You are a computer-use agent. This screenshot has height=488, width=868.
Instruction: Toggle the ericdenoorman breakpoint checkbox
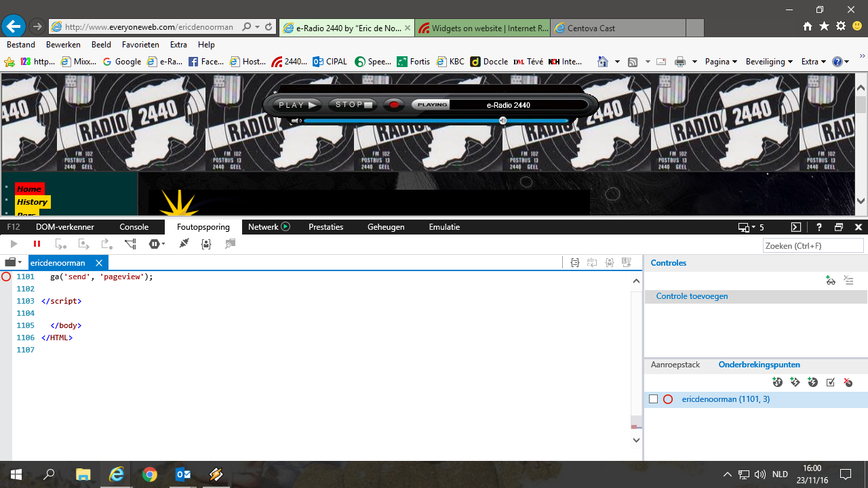pos(654,399)
